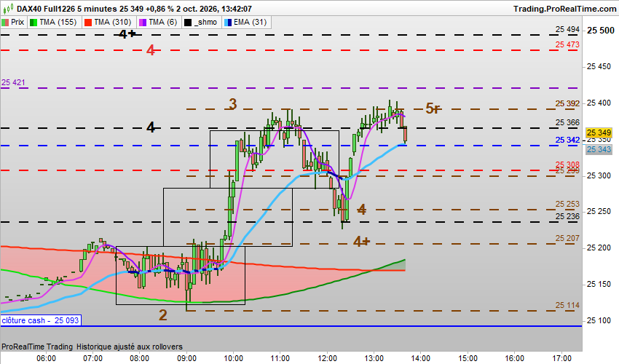Click the DAX40 Full1226 5 minutes title
The image size is (619, 364).
coord(67,8)
